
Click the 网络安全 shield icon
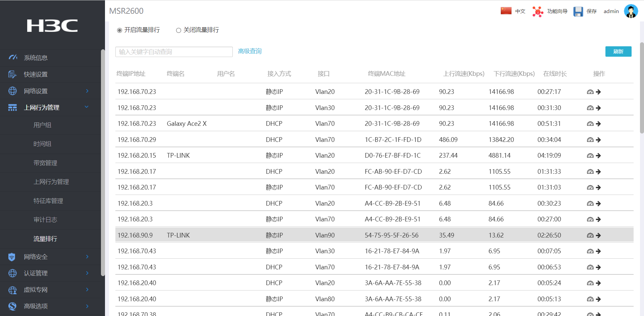pos(12,257)
